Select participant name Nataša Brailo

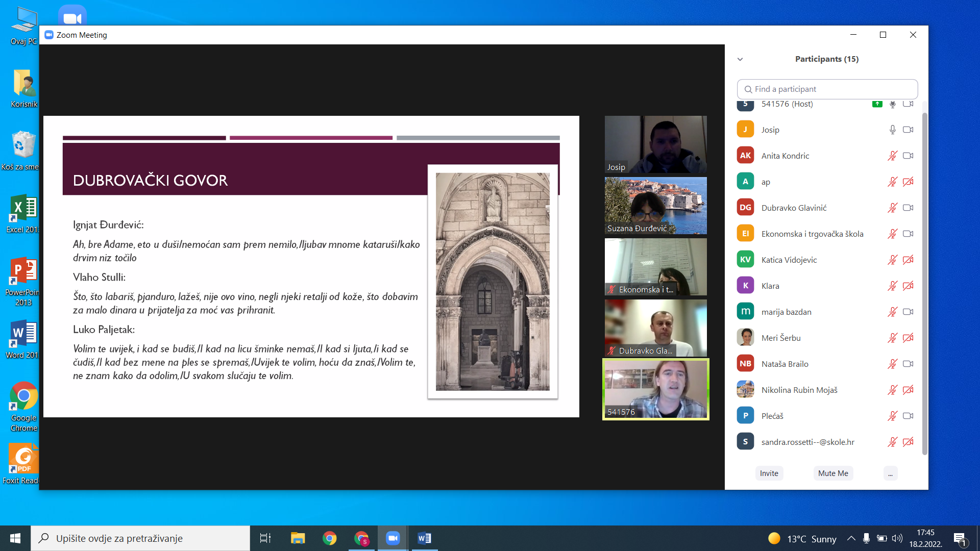point(785,364)
